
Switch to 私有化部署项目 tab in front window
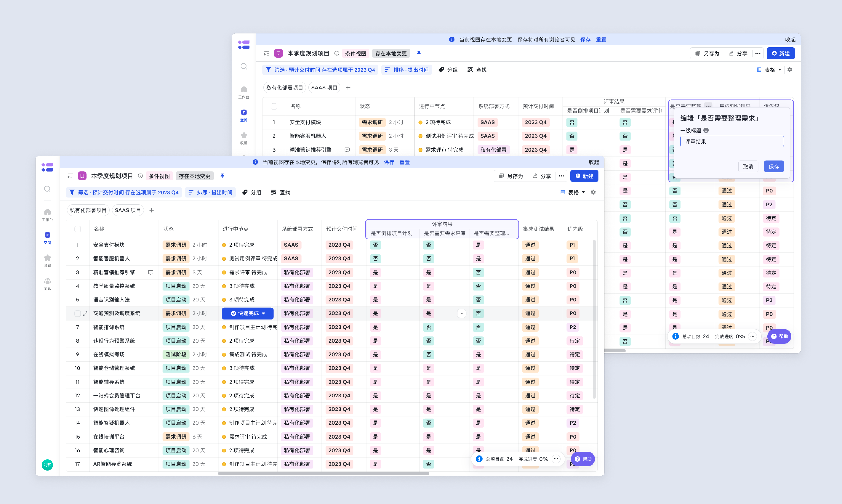tap(88, 210)
